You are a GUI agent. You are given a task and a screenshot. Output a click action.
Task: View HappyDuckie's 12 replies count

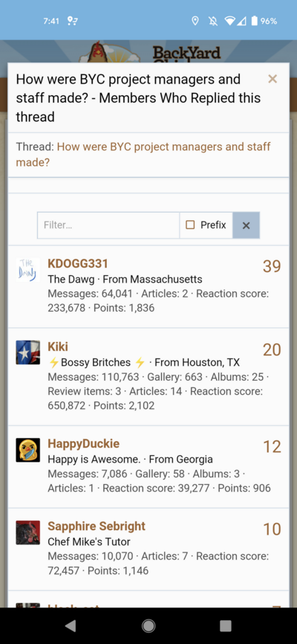tap(272, 446)
